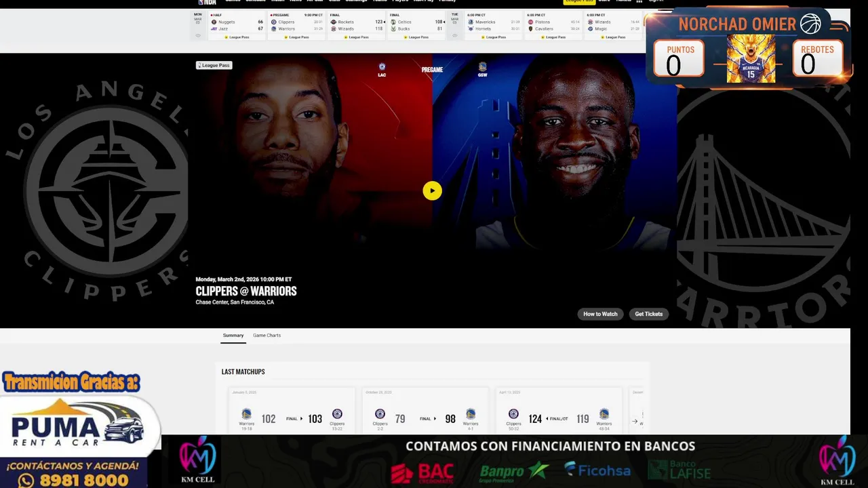Open the League Pass link under Pistons vs Cavaliers
This screenshot has width=868, height=488.
coord(553,37)
